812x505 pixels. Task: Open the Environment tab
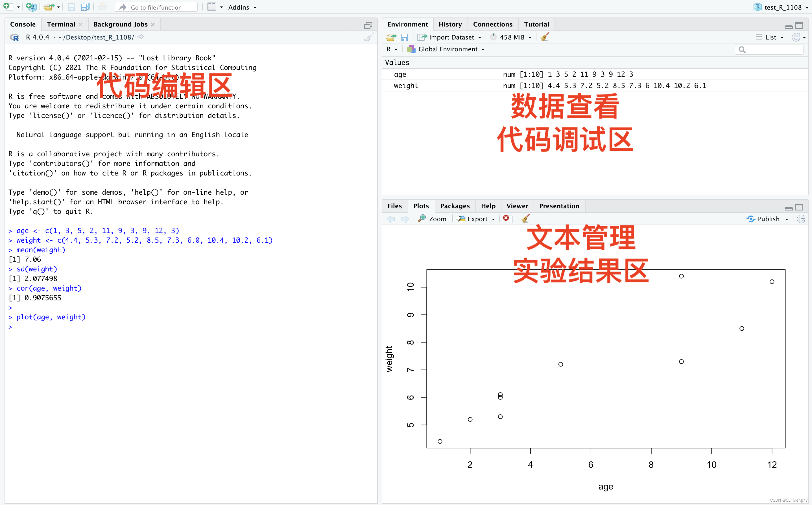pos(407,24)
